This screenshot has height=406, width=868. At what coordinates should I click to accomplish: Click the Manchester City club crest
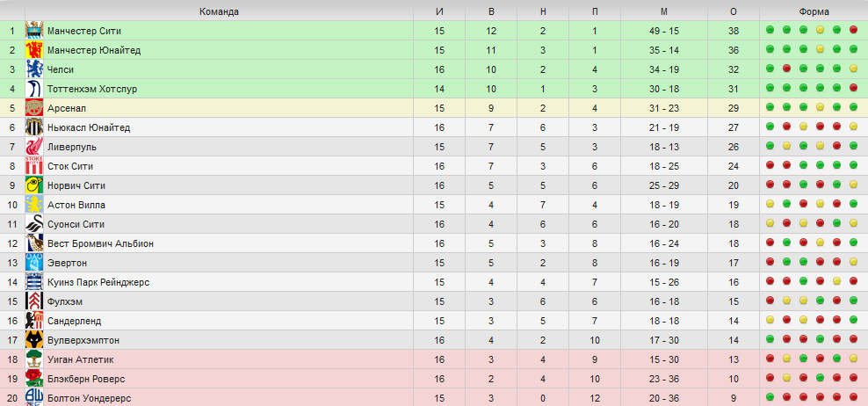[34, 31]
